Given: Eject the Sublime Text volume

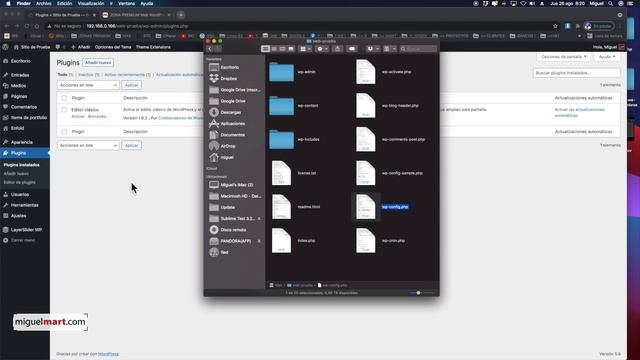Looking at the screenshot, I should pos(259,219).
